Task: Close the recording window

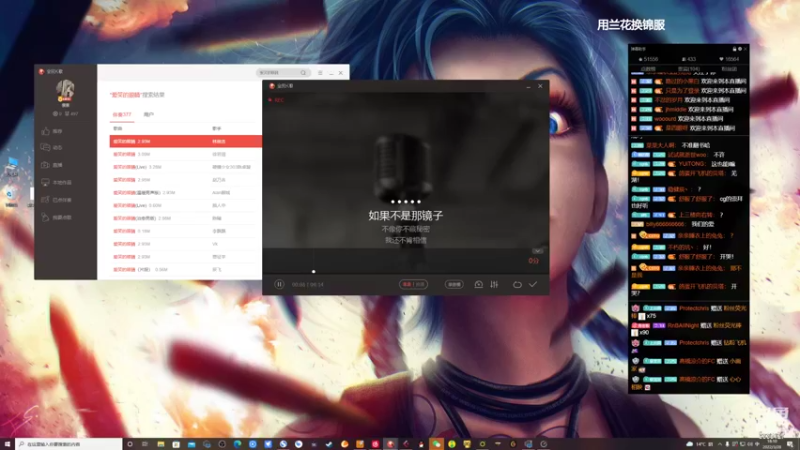Action: point(540,86)
